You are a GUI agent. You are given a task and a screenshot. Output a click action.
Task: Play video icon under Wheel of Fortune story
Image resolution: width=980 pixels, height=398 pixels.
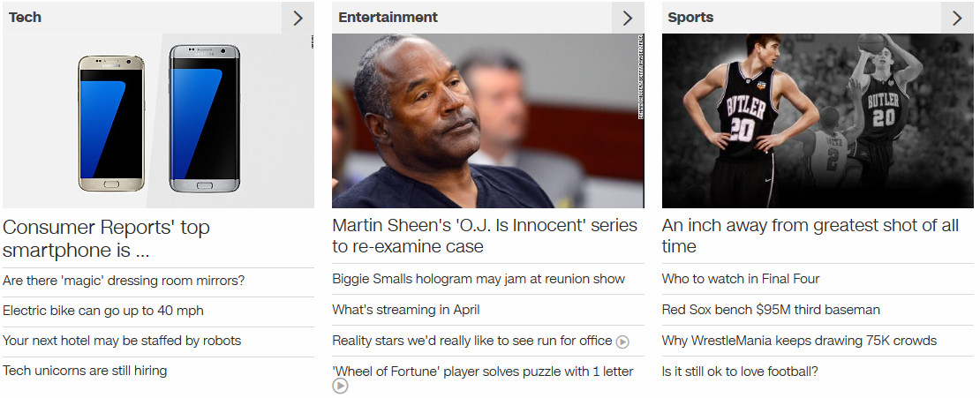click(x=339, y=387)
